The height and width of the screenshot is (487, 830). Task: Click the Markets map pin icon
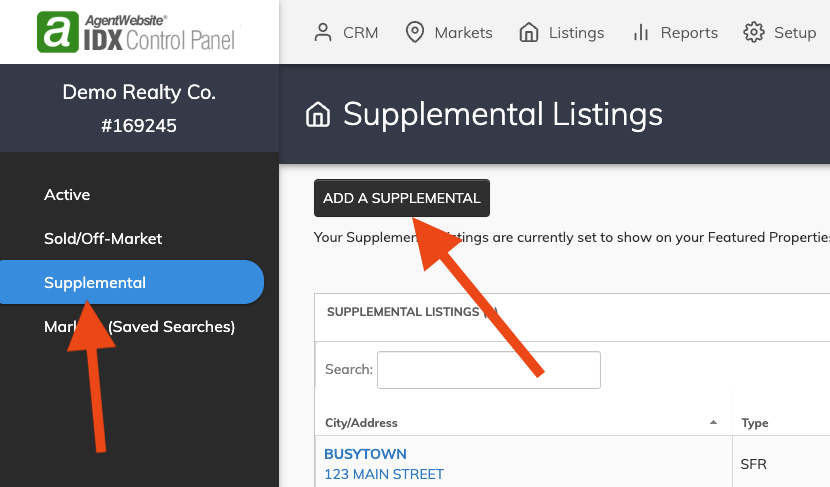point(414,32)
